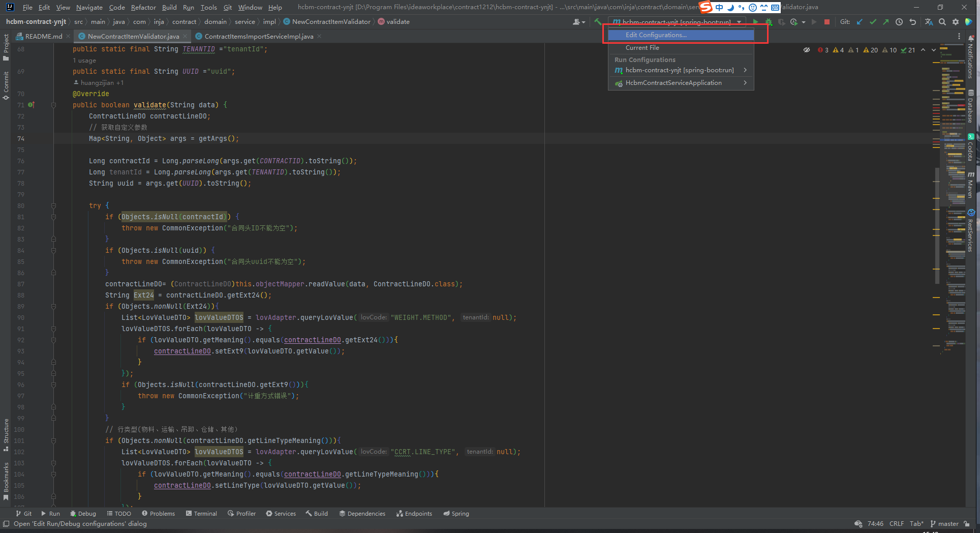Update project with the Git blue arrow

tap(860, 22)
